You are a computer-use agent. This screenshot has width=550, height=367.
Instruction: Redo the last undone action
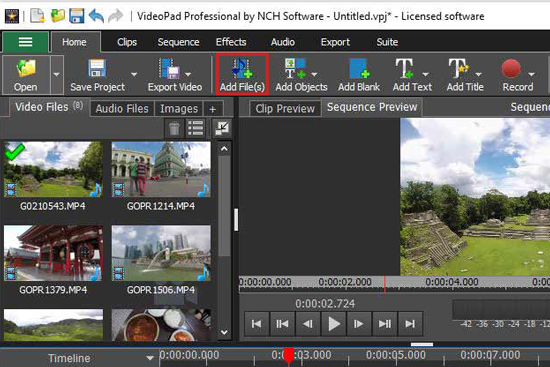pyautogui.click(x=115, y=16)
